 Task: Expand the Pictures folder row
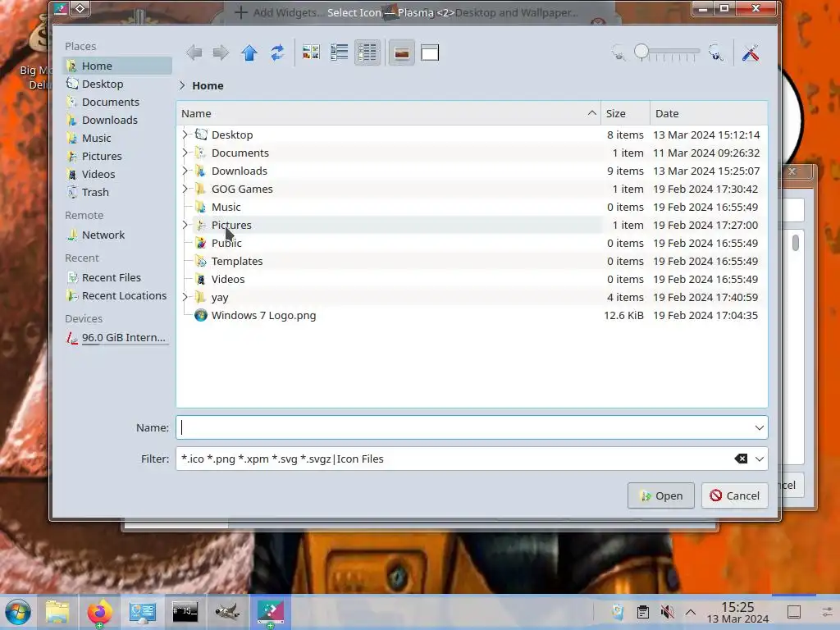pos(185,225)
